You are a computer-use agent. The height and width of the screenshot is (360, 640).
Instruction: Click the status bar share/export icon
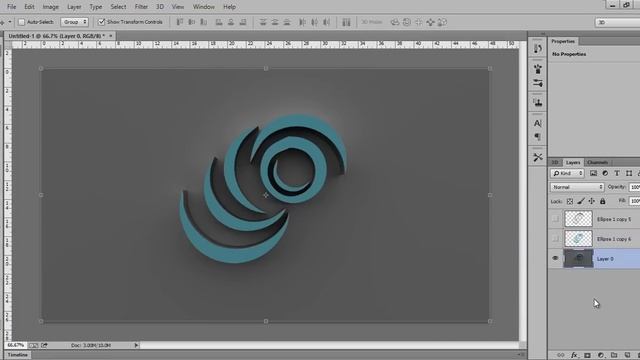pyautogui.click(x=44, y=345)
